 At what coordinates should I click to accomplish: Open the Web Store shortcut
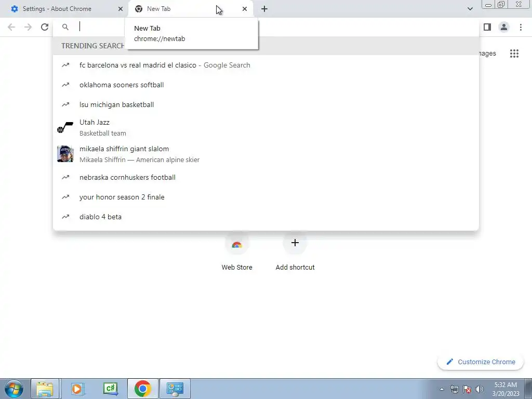coord(237,251)
